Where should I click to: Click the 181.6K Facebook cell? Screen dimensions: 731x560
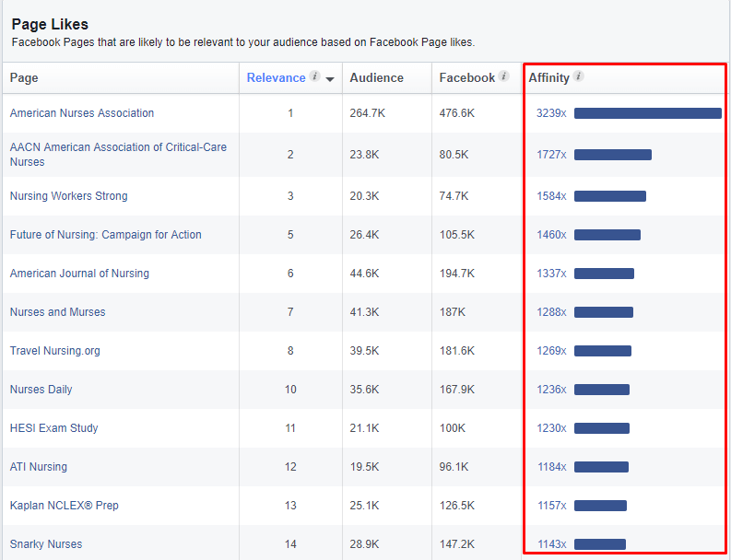[457, 350]
